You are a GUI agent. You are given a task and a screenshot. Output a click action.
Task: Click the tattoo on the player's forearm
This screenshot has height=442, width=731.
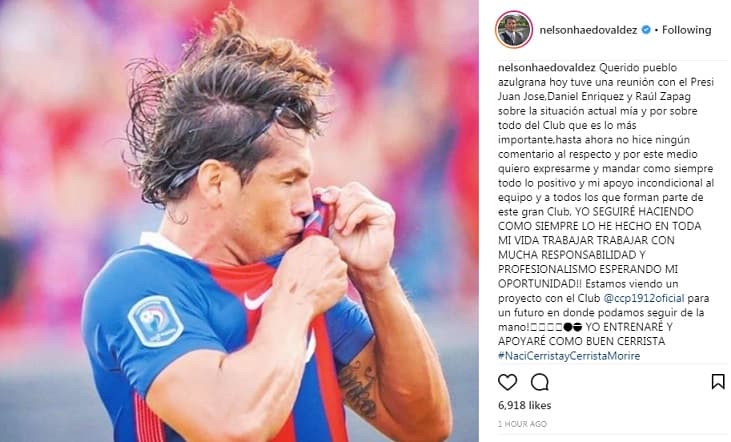click(x=358, y=389)
